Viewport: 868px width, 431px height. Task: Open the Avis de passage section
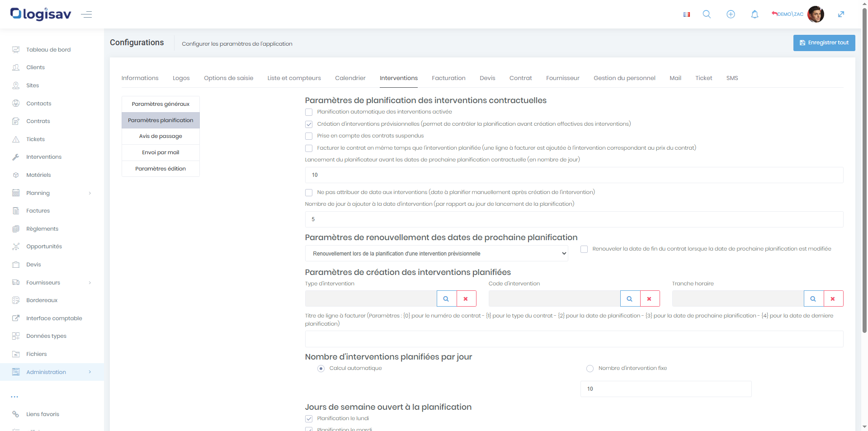point(160,136)
